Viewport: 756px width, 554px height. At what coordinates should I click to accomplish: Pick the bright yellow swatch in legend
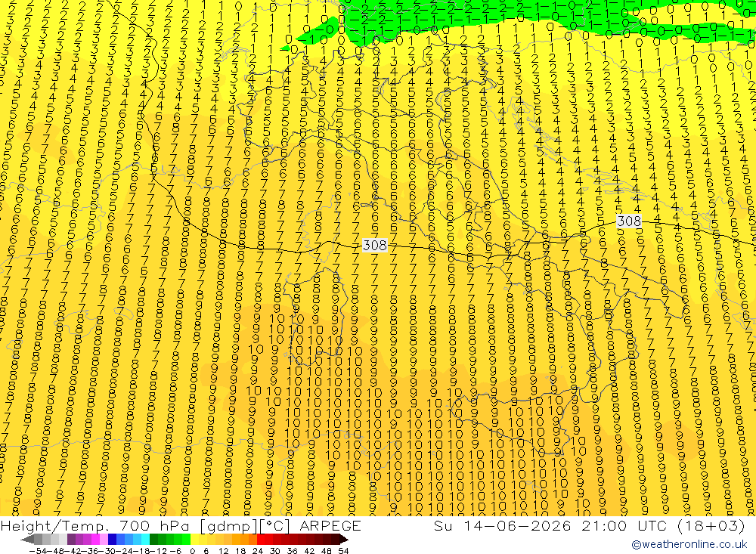pyautogui.click(x=195, y=539)
